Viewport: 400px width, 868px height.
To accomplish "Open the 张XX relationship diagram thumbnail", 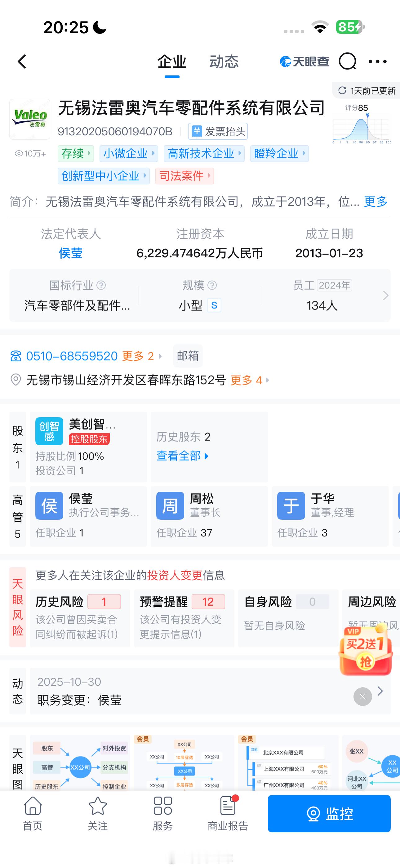I will click(371, 762).
